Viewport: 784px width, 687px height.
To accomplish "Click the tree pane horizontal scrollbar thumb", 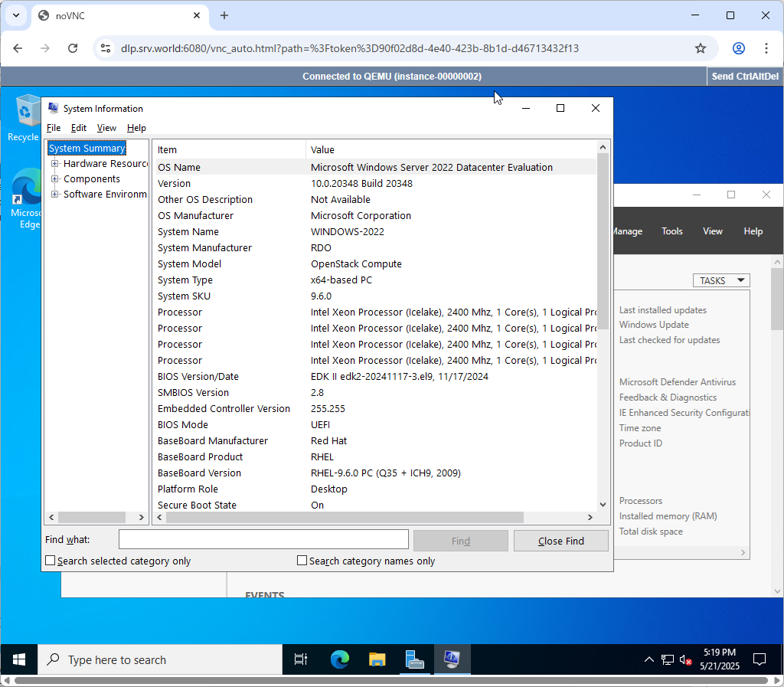I will point(92,518).
